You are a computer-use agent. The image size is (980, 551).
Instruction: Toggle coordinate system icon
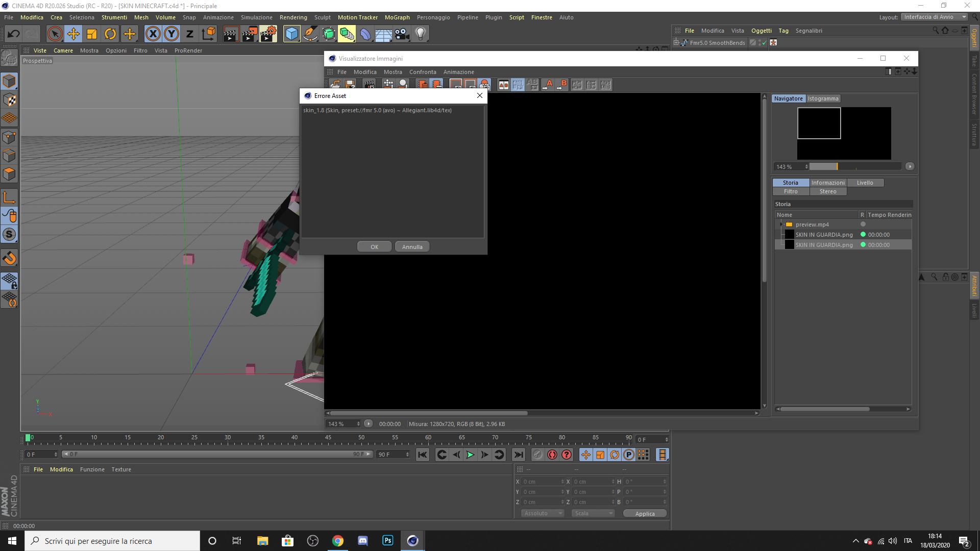tap(208, 34)
